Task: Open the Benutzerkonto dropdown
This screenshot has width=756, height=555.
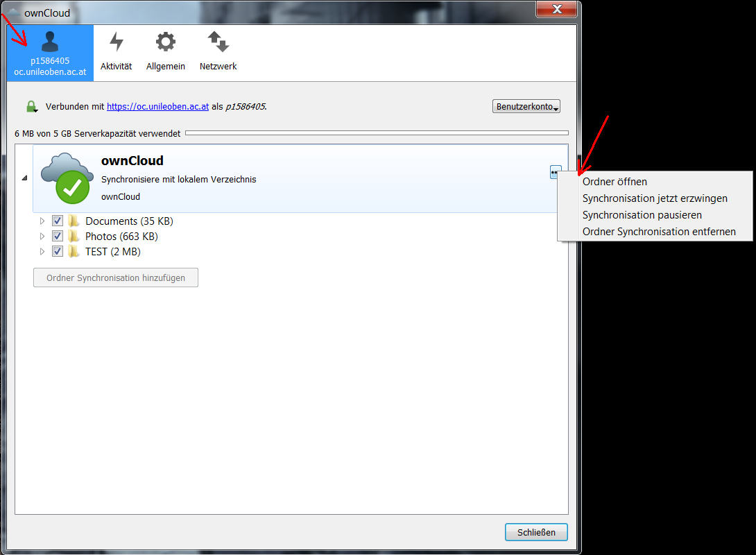Action: point(526,106)
